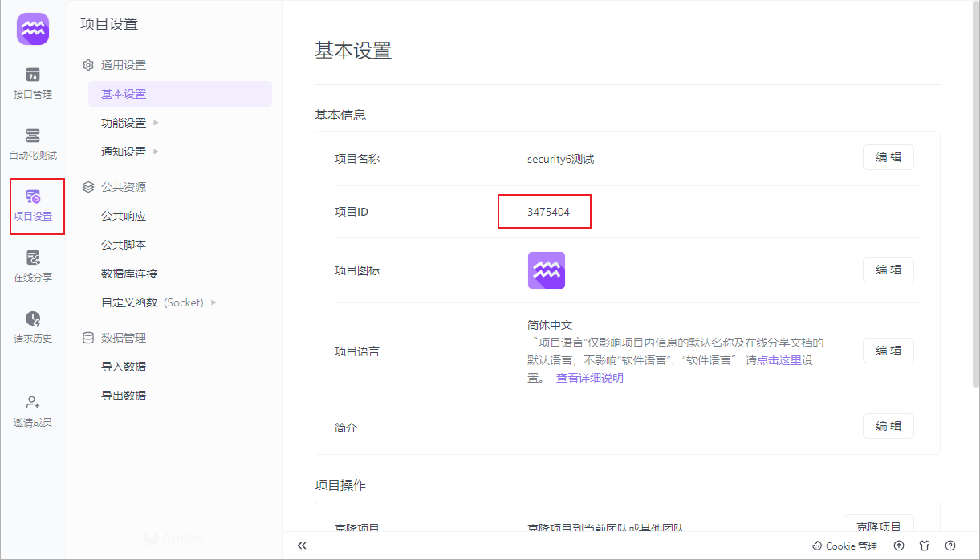Click 编辑 for 项目语言
The height and width of the screenshot is (560, 980).
point(889,351)
